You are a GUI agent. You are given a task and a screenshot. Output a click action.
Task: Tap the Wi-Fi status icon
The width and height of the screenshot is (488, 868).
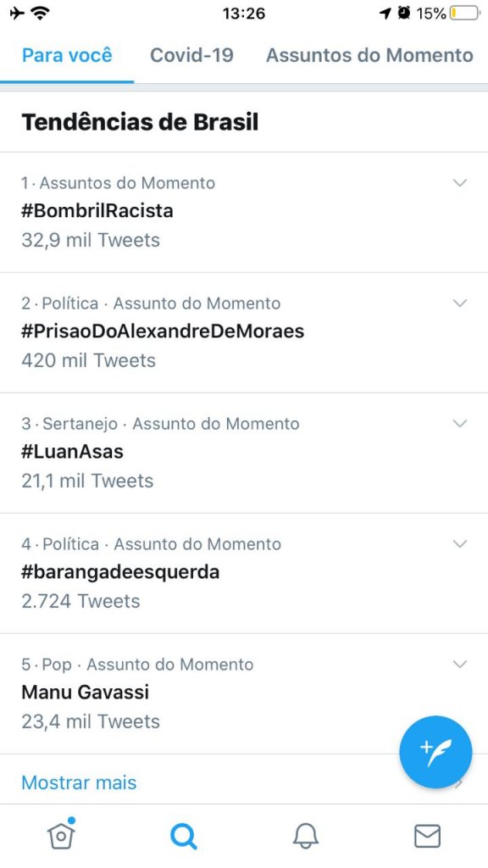(39, 13)
